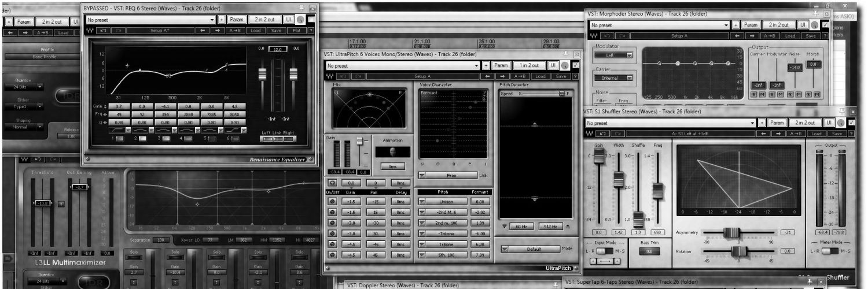Pin the REQ 6 plugin window on top
The height and width of the screenshot is (289, 868).
coord(303,9)
